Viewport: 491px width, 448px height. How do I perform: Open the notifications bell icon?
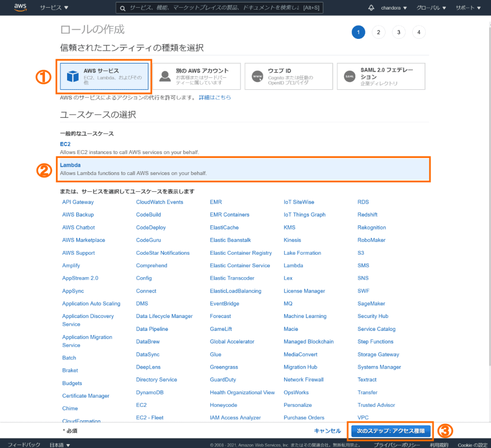[x=371, y=8]
